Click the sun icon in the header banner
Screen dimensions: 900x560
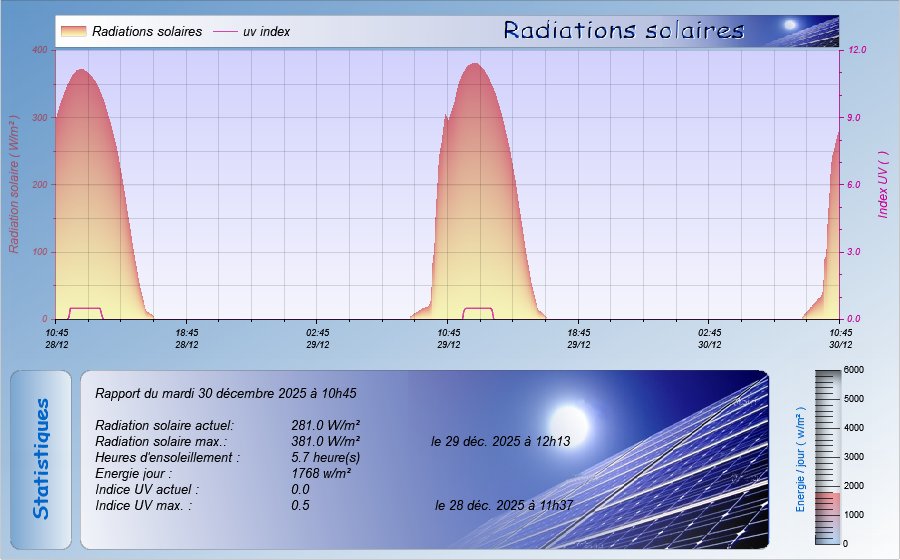point(790,25)
